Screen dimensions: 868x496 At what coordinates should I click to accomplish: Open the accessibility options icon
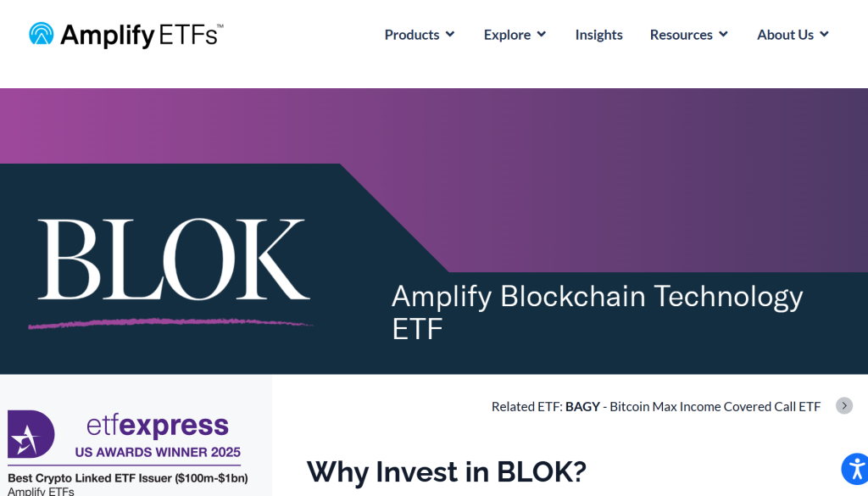[x=854, y=469]
